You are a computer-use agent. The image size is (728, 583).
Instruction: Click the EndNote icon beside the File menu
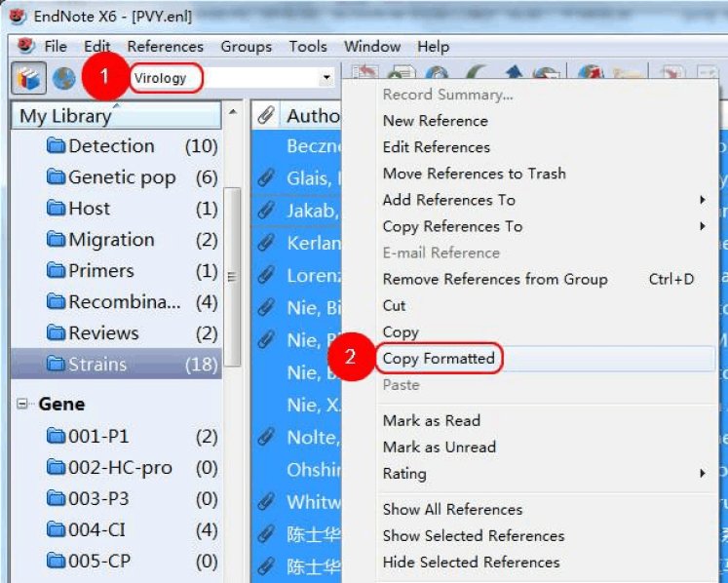pos(25,46)
